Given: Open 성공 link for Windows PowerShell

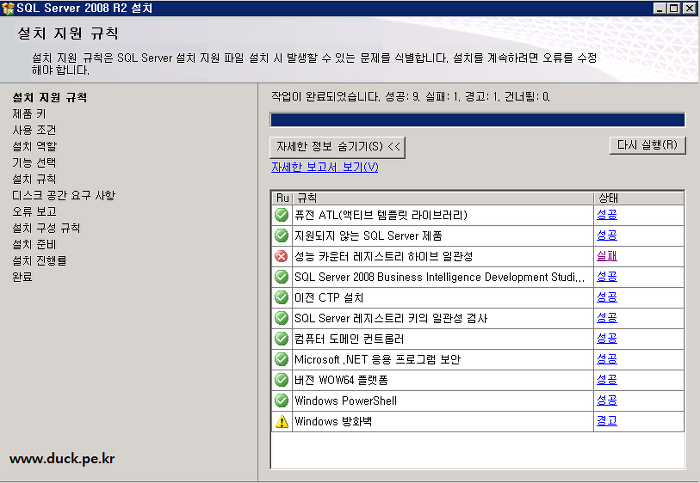Looking at the screenshot, I should point(607,400).
